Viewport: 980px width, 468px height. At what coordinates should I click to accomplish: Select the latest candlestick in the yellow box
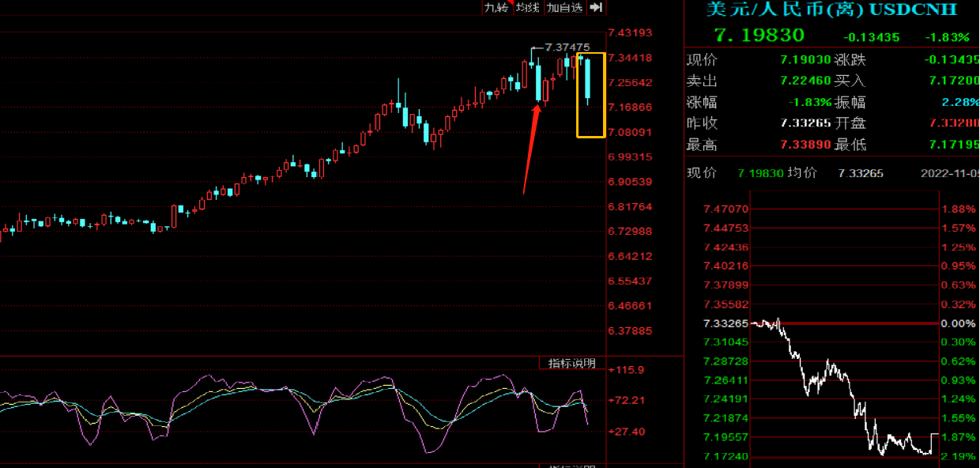coord(587,81)
